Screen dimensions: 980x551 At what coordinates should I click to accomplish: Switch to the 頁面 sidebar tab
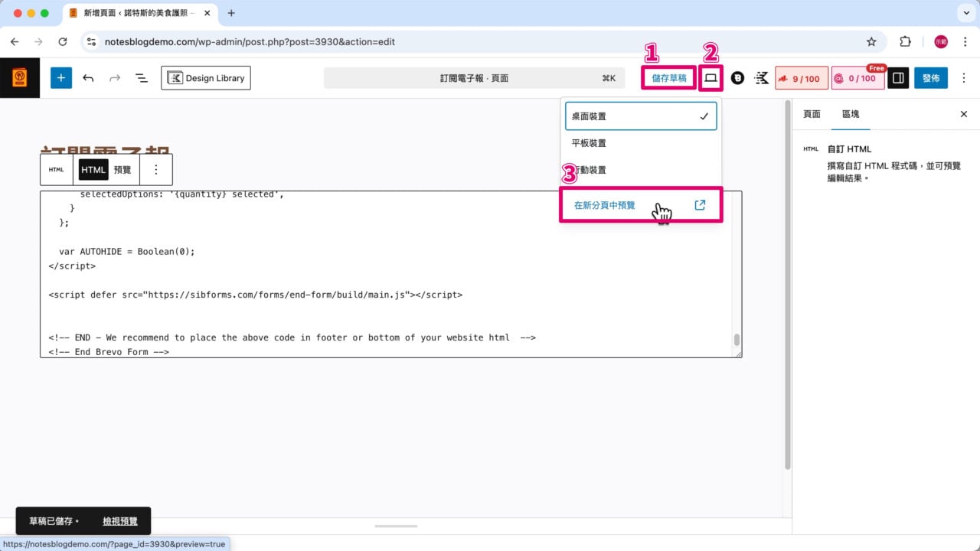pyautogui.click(x=812, y=114)
